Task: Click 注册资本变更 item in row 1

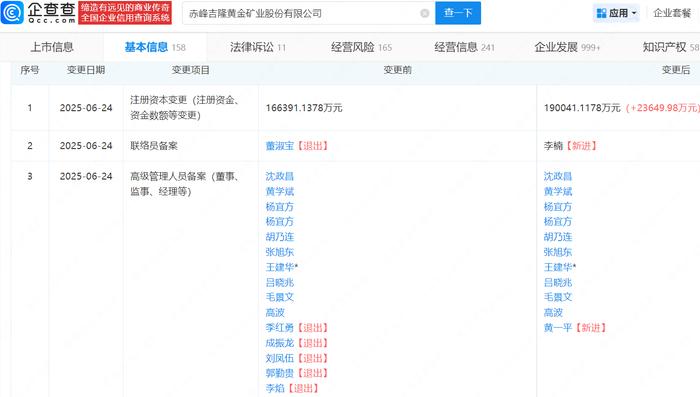Action: point(184,108)
